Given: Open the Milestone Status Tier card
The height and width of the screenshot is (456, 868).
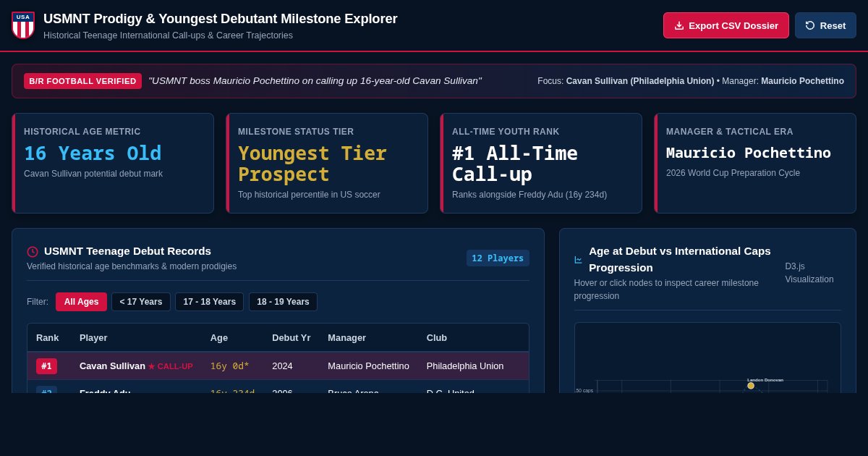Looking at the screenshot, I should click(x=327, y=163).
